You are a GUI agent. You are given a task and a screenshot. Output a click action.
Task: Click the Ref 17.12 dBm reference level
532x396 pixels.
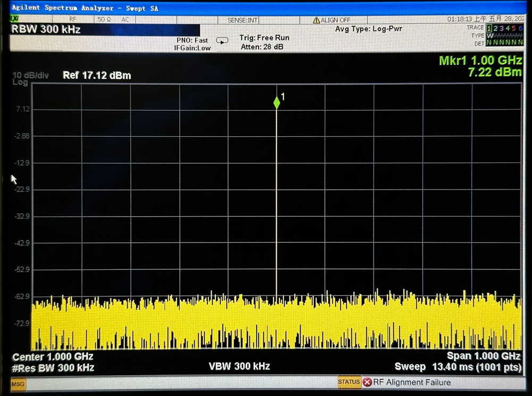click(97, 76)
